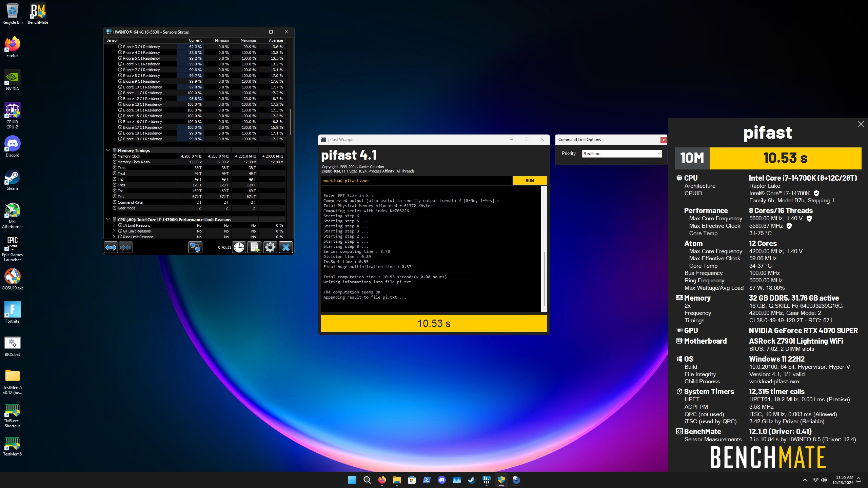Select the Trfc timing row
Screen dimensions: 868x488
coord(195,197)
